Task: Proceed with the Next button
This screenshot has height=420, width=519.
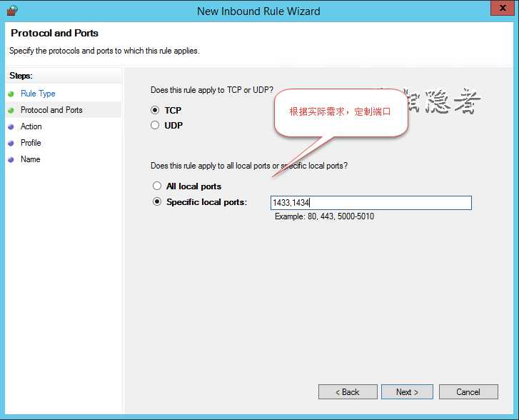Action: (407, 392)
